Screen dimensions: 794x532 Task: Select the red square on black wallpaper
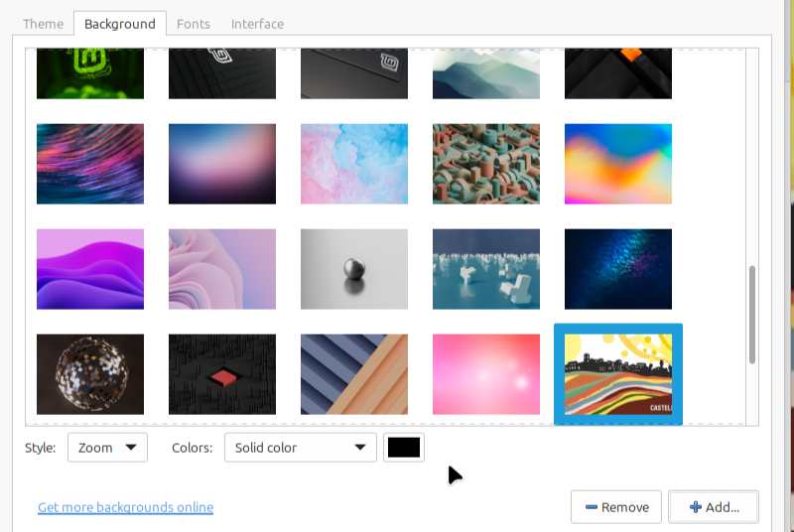[222, 374]
